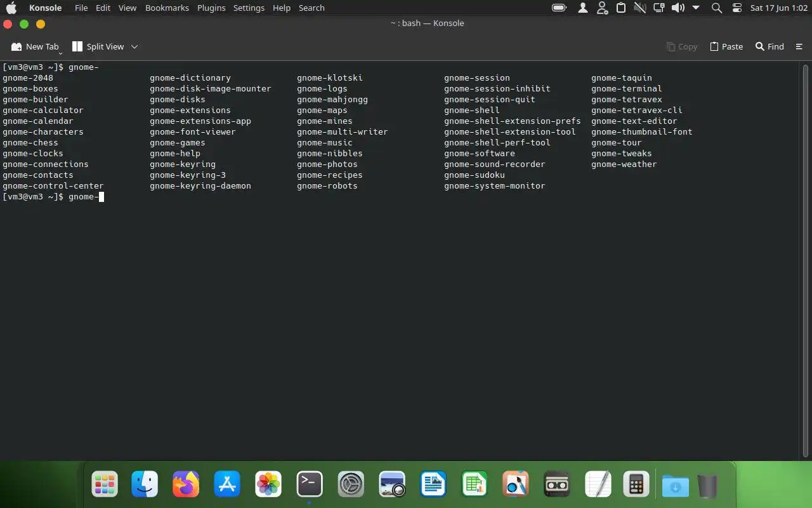Click the window title "~ : bash — Konsole"

coord(427,23)
